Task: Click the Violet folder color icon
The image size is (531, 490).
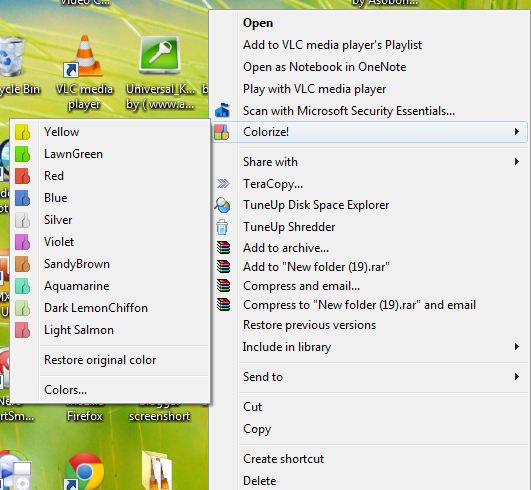Action: tap(22, 242)
